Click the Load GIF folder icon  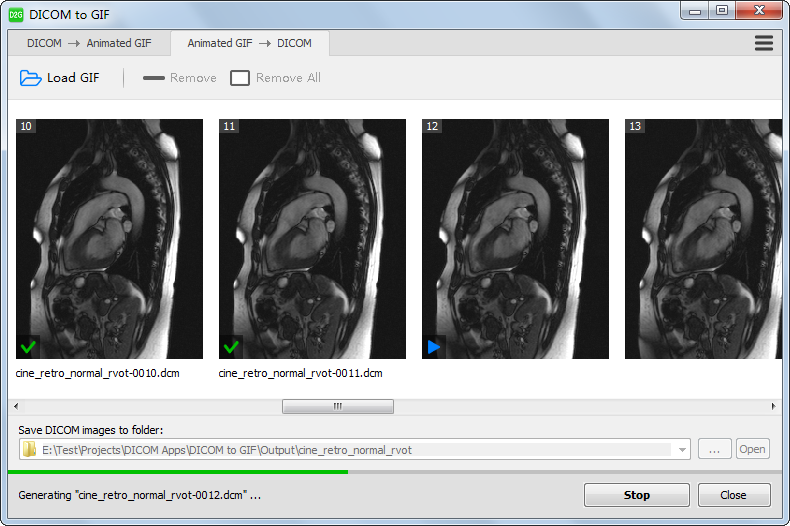pos(30,78)
